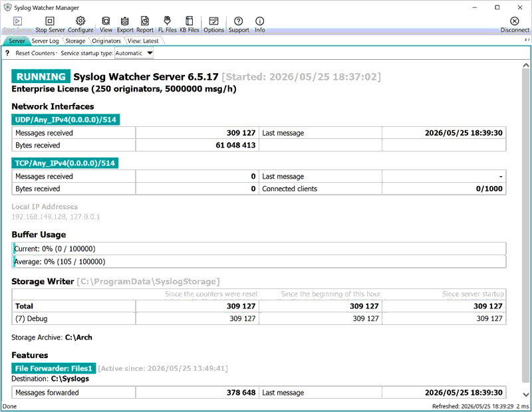532x412 pixels.
Task: Click the TCP/Any_IPv4(0.0.0.0)/514 interface header
Action: [x=65, y=163]
